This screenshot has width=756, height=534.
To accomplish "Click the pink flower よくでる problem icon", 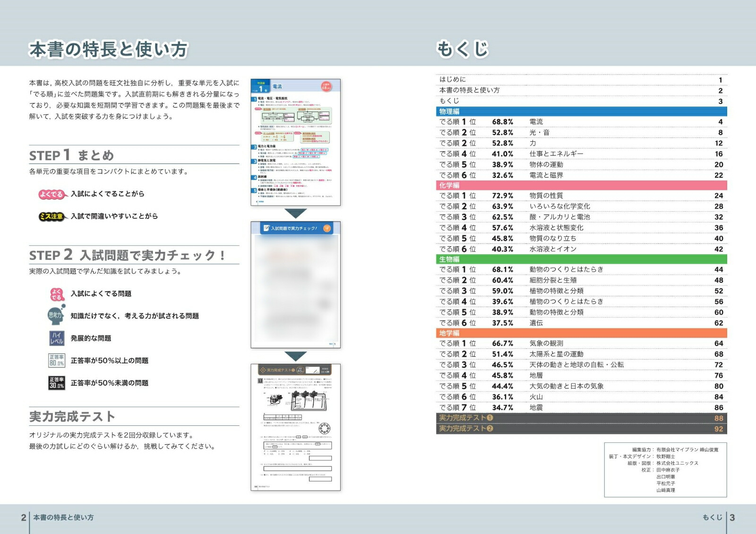I will 57,294.
